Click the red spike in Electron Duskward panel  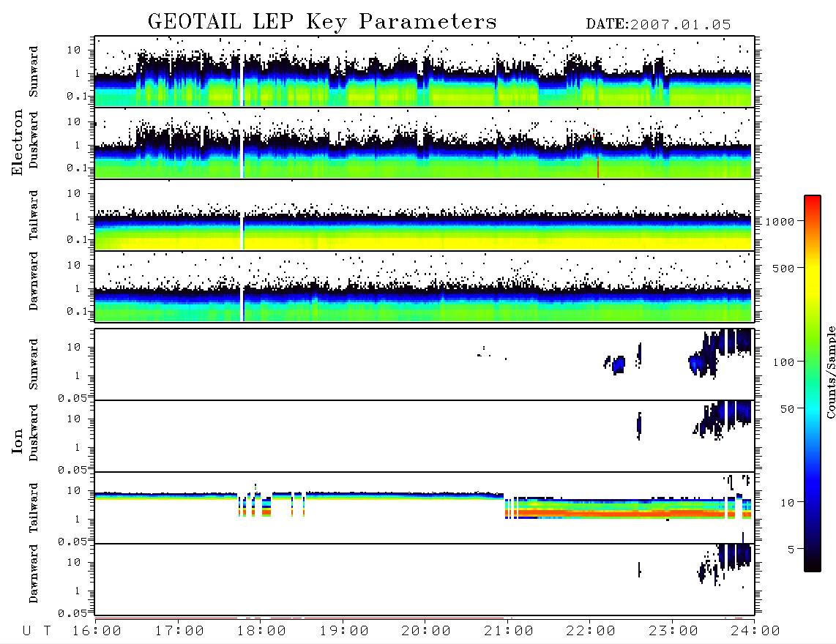click(x=598, y=166)
